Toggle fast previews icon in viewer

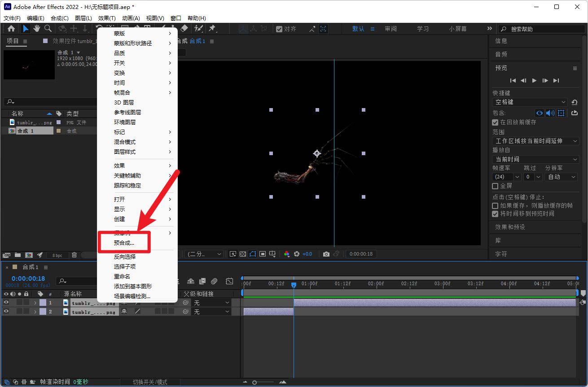coord(233,254)
